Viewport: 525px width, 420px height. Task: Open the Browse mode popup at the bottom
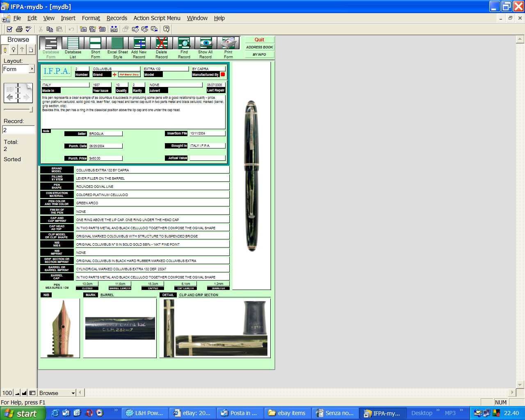(x=57, y=393)
